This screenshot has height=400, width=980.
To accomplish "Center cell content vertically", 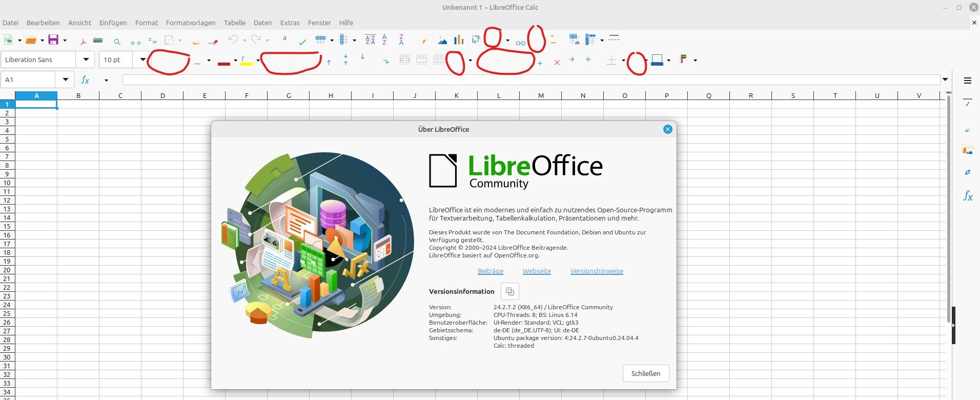I will point(346,59).
